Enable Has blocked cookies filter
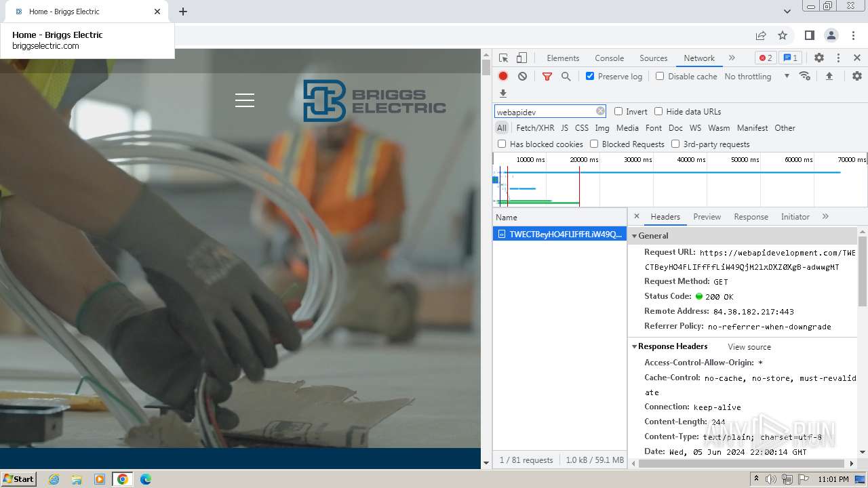The width and height of the screenshot is (868, 488). [502, 144]
